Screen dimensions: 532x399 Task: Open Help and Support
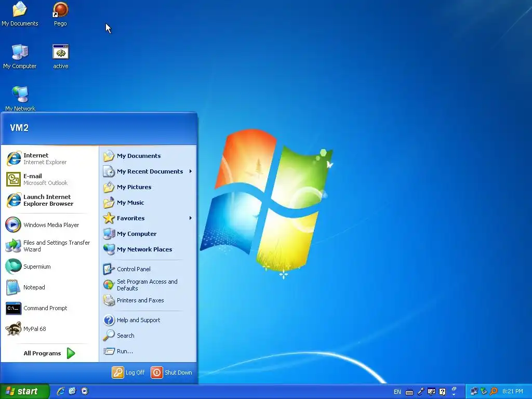click(148, 320)
